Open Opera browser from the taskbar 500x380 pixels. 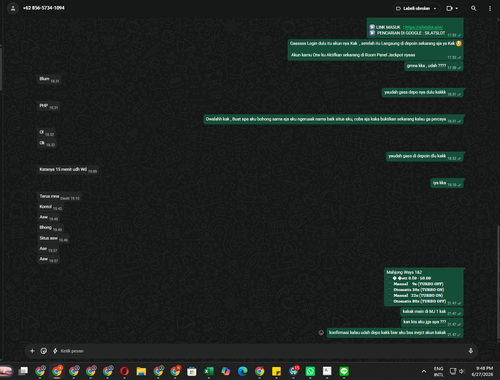124,371
